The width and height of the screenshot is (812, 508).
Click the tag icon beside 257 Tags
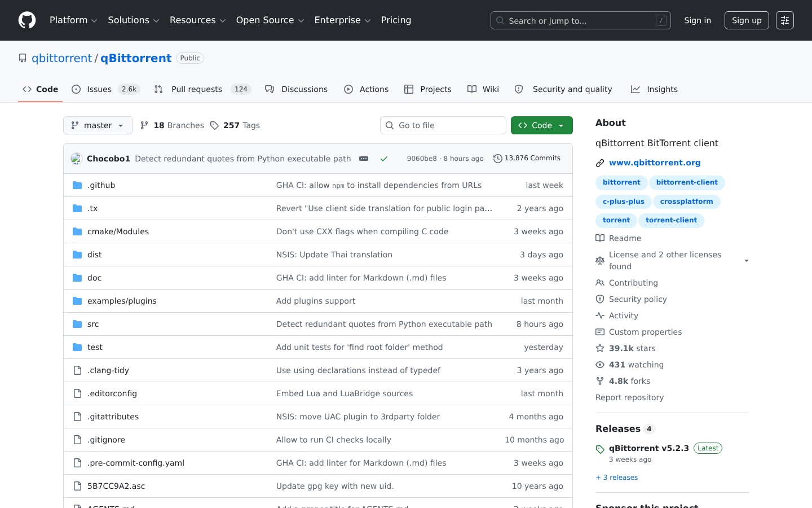[x=214, y=125]
